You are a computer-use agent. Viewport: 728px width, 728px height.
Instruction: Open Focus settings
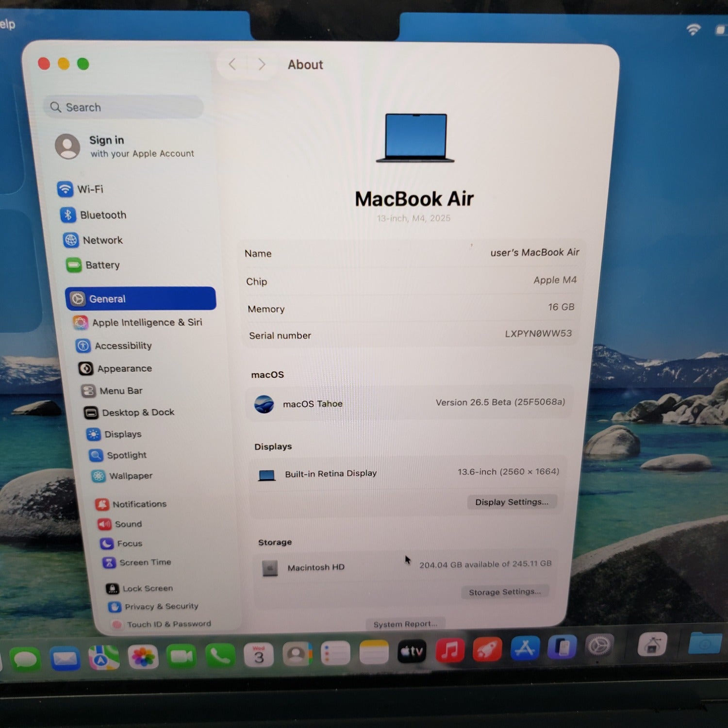click(121, 544)
